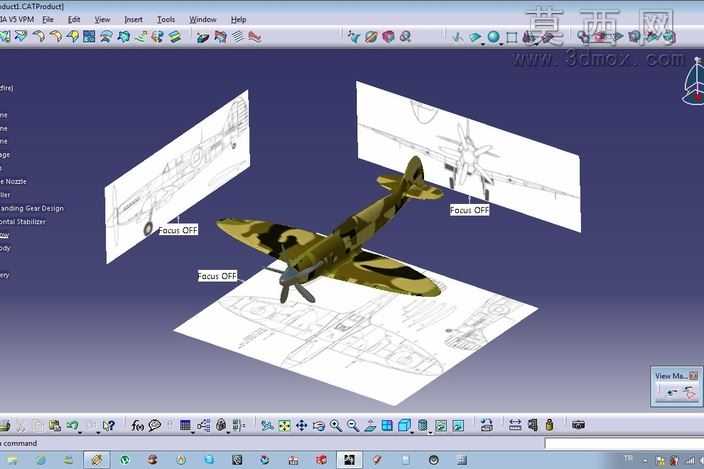
Task: Click the Formula f(x) icon
Action: point(137,425)
